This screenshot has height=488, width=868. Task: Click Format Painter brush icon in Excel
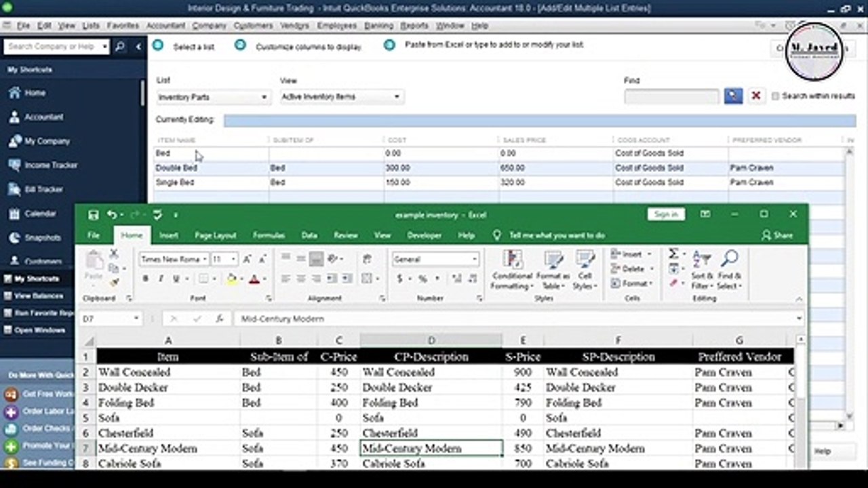click(113, 282)
